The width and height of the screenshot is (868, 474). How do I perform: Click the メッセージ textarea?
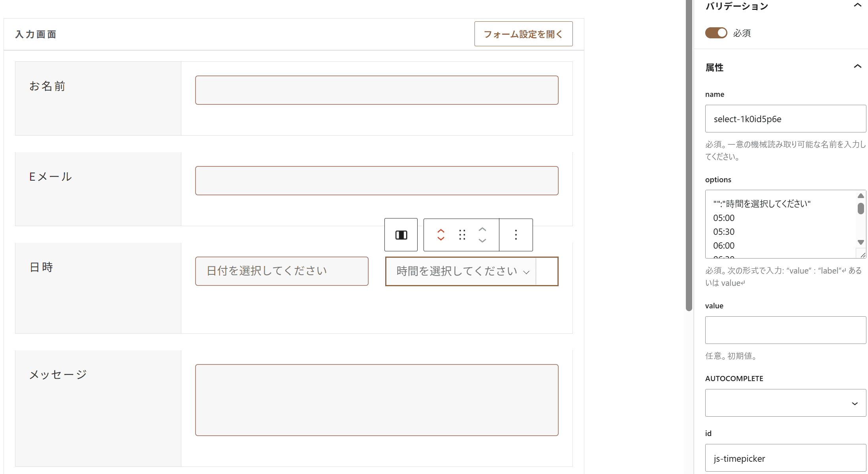tap(377, 400)
